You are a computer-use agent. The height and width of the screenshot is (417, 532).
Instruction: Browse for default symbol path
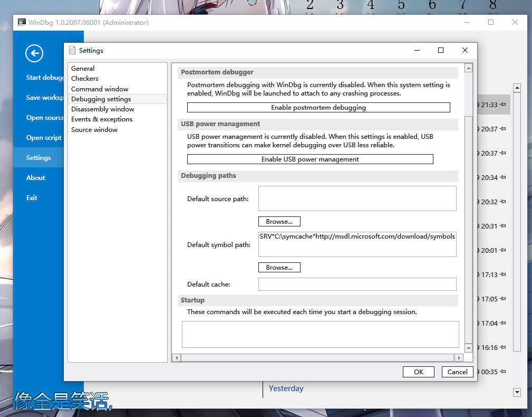[279, 268]
